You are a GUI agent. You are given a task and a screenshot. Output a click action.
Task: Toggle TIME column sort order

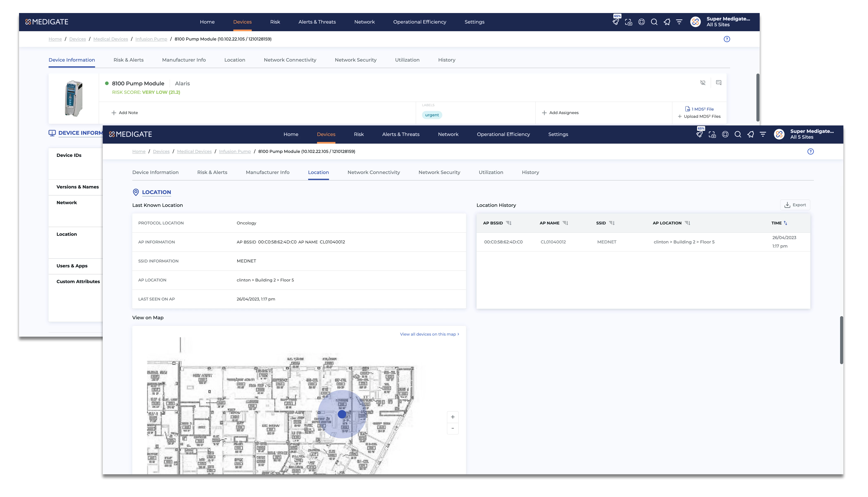click(785, 223)
